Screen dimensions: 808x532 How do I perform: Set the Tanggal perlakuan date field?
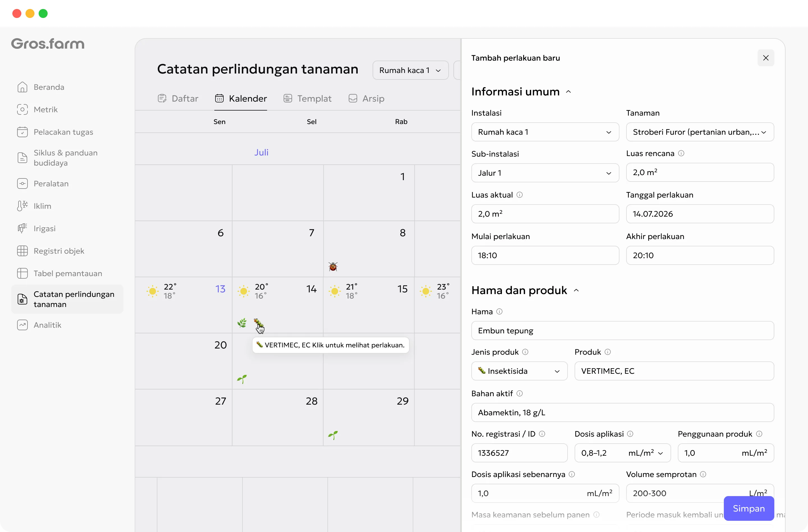coord(700,214)
